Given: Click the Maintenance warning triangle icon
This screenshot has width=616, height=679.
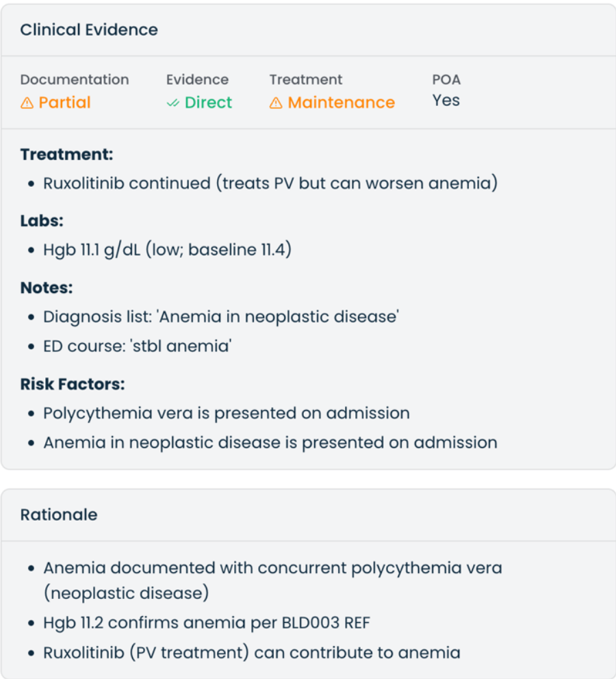Looking at the screenshot, I should tap(276, 103).
